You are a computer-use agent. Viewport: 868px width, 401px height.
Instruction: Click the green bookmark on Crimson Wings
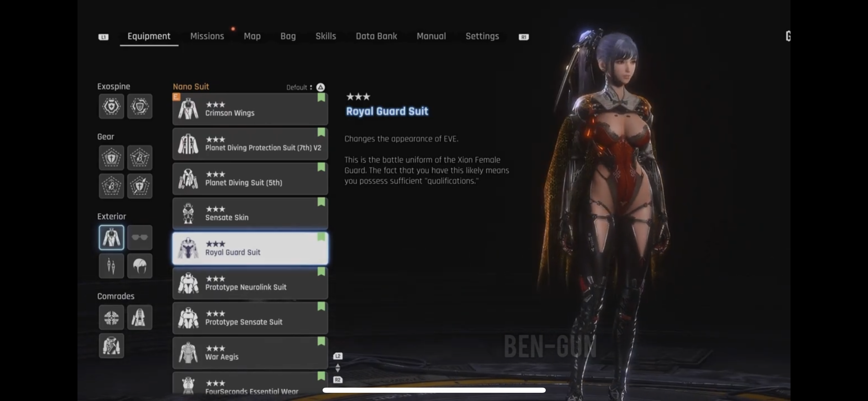click(x=321, y=97)
